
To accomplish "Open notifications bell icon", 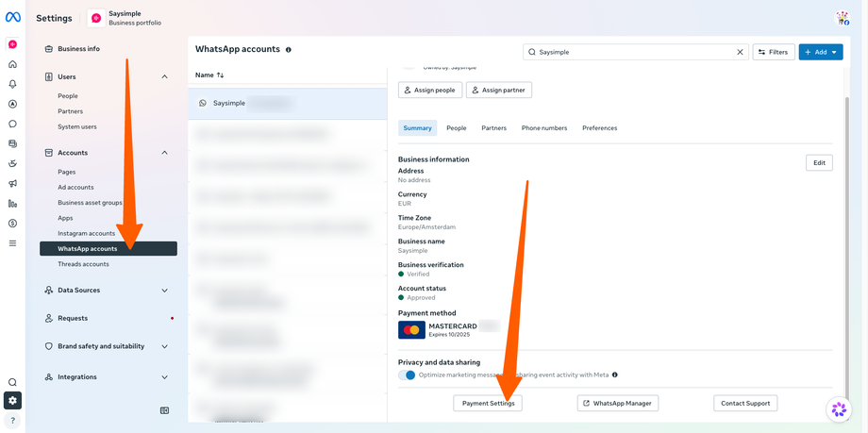I will 12,84.
